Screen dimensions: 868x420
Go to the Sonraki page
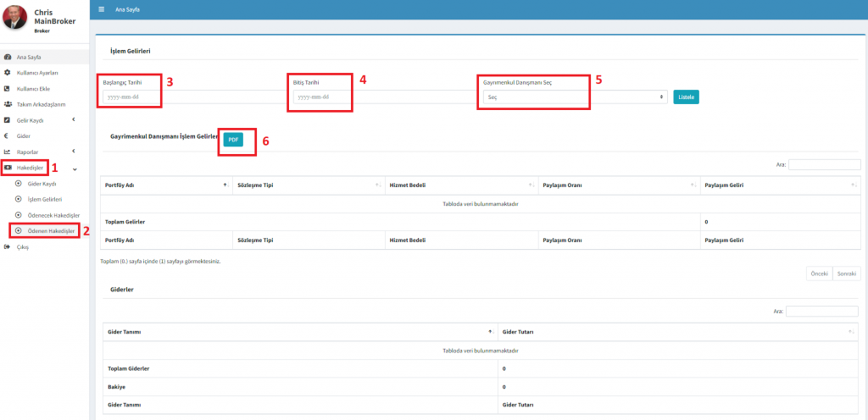846,274
